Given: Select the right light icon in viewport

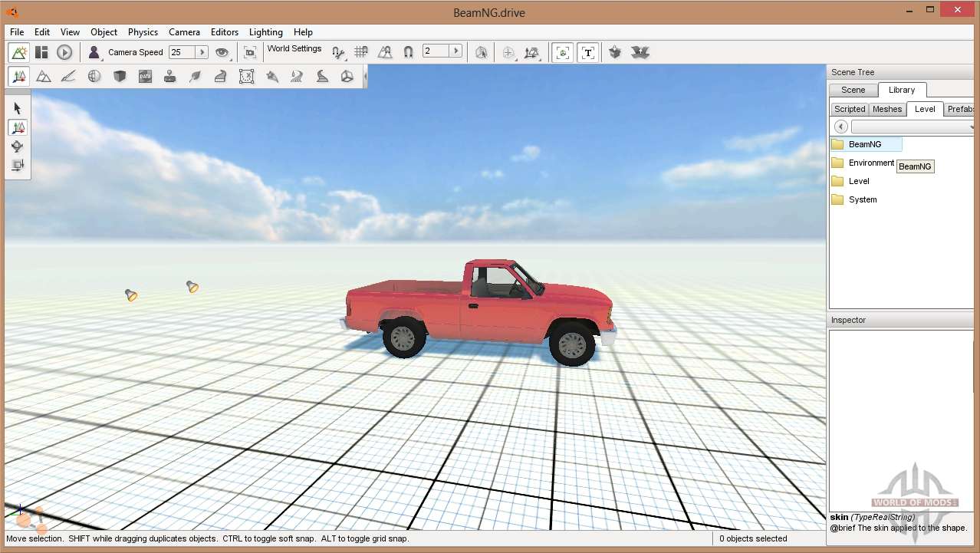Looking at the screenshot, I should [192, 286].
